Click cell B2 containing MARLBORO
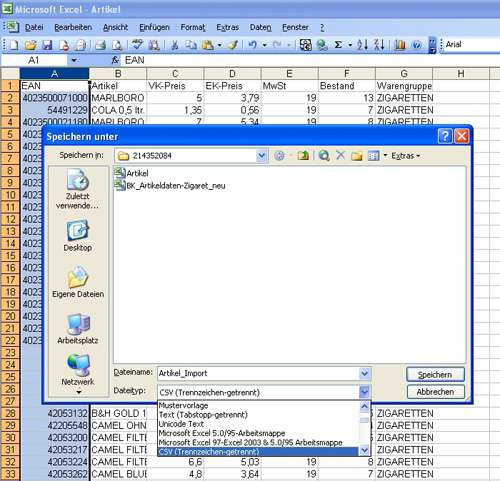Image resolution: width=500 pixels, height=481 pixels. point(118,98)
